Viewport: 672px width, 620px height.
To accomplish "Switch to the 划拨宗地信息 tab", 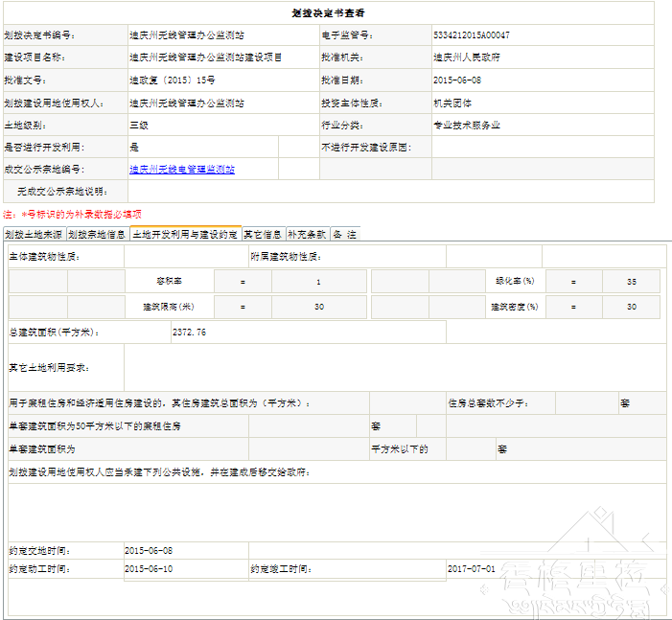I will (x=97, y=234).
